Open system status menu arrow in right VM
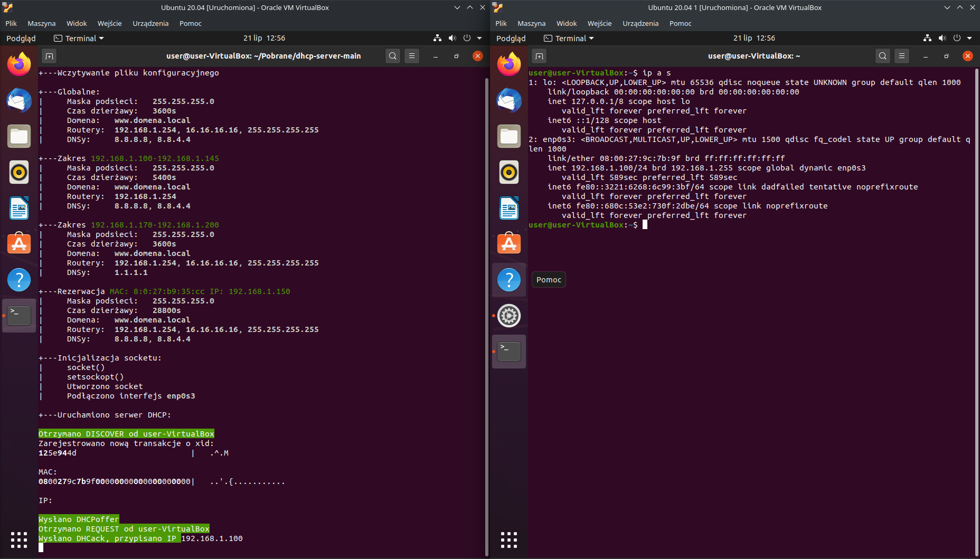The width and height of the screenshot is (980, 559). (x=969, y=38)
